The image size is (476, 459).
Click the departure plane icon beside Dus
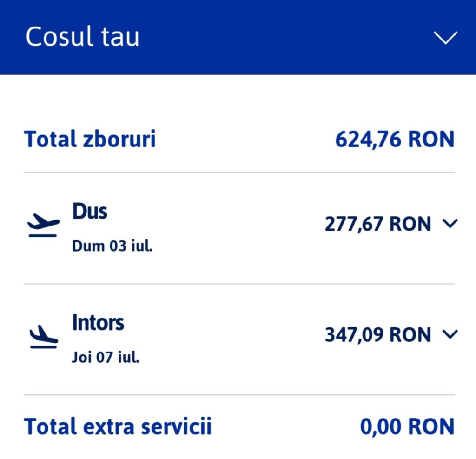[x=43, y=226]
